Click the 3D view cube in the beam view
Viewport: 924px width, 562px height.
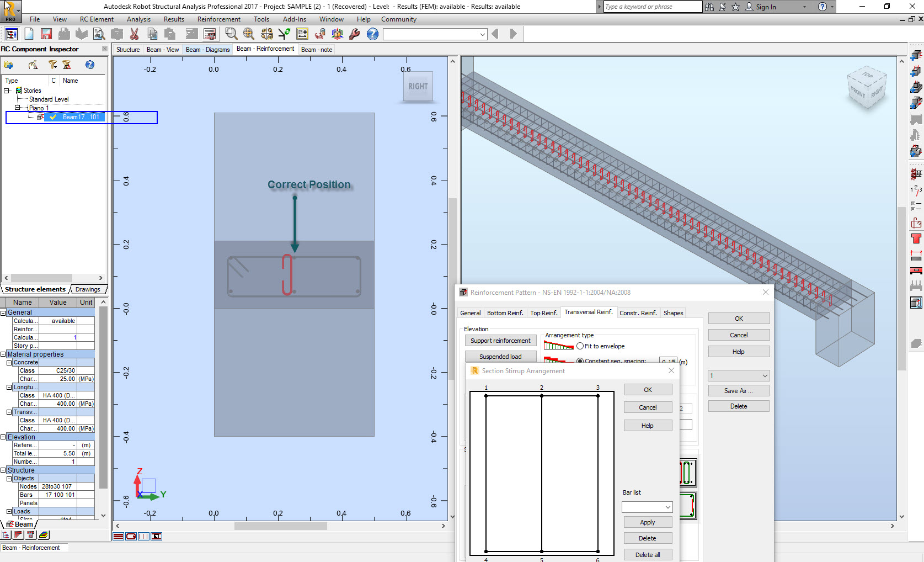click(867, 87)
